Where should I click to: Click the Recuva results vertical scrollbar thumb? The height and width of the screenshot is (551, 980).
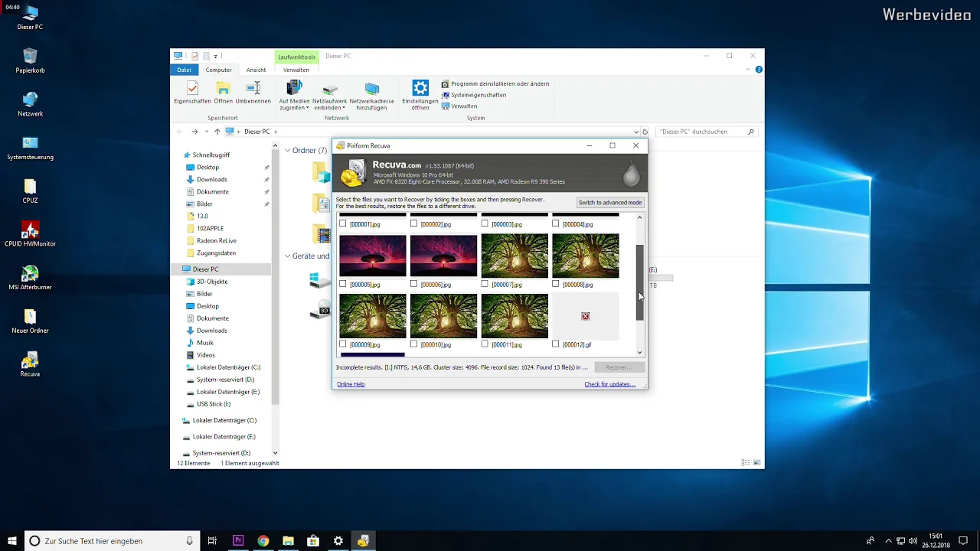coord(640,282)
